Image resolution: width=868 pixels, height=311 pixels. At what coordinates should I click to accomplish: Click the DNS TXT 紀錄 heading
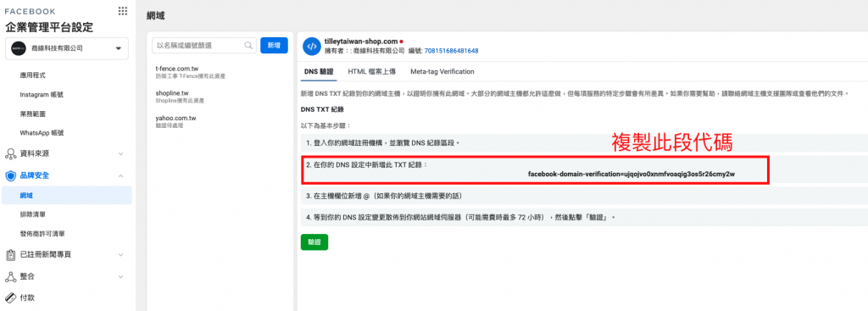tap(322, 109)
